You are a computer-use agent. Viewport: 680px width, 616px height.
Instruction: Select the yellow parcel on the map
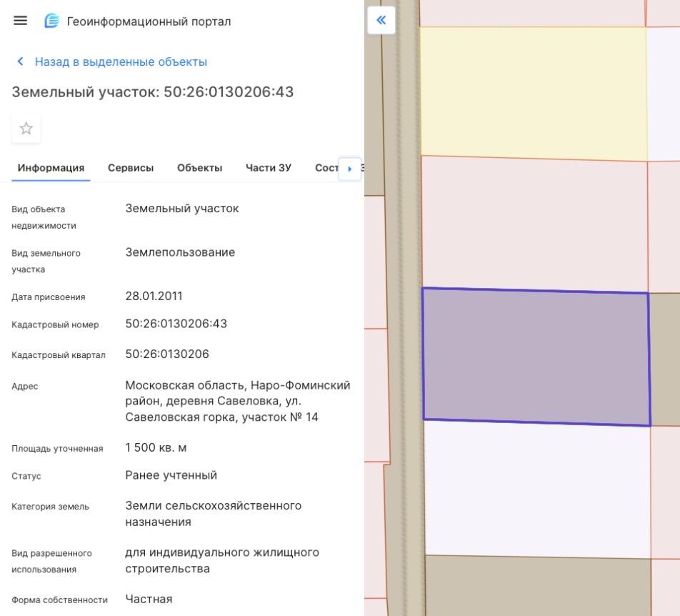pos(533,91)
